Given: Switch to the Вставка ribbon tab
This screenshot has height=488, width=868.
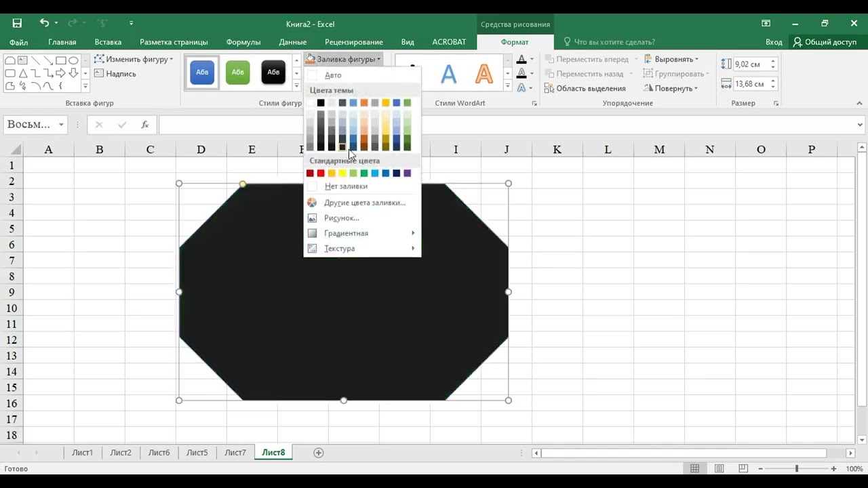Looking at the screenshot, I should click(108, 42).
